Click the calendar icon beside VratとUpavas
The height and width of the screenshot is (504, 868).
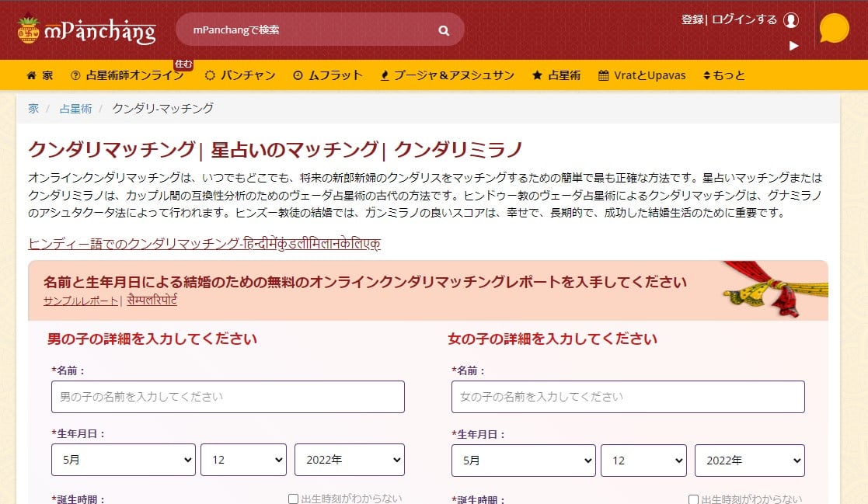(x=603, y=75)
